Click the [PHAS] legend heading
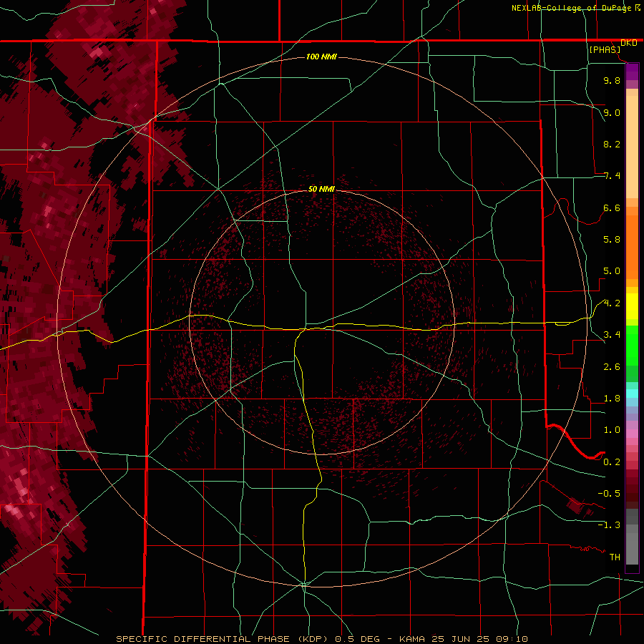The image size is (644, 644). [x=605, y=50]
